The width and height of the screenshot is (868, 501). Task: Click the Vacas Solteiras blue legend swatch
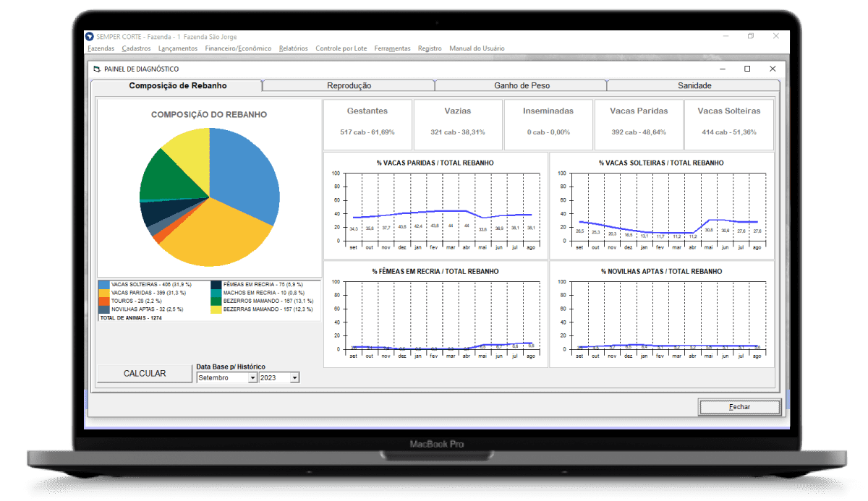click(105, 285)
